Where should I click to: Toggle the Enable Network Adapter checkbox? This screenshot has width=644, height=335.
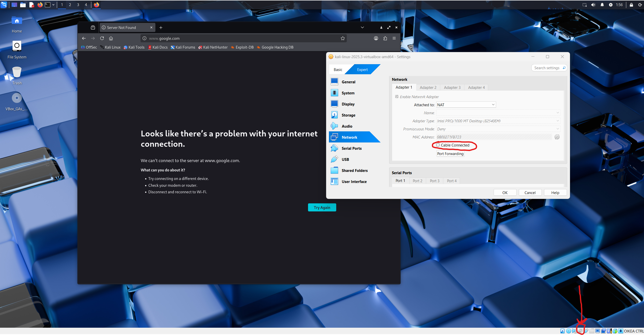[397, 97]
